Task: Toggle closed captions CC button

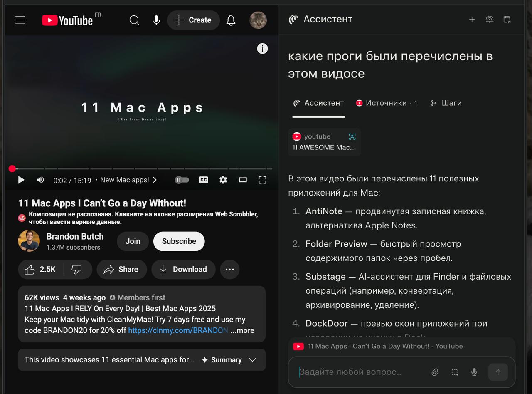Action: click(204, 180)
